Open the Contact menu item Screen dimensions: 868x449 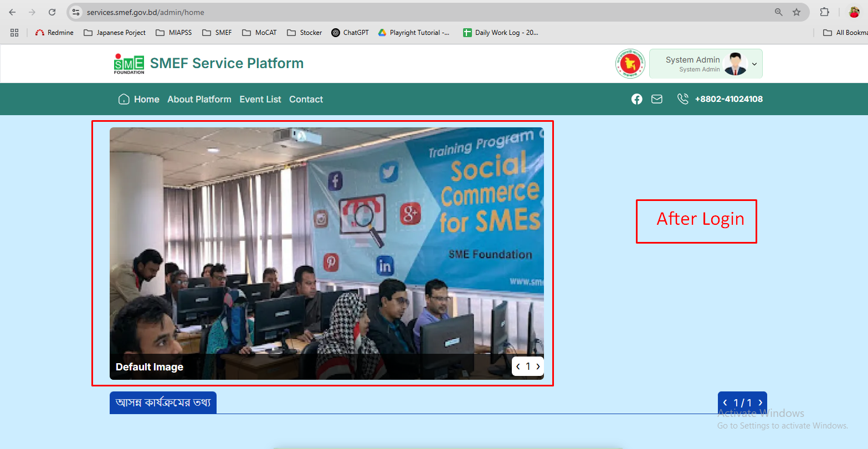pyautogui.click(x=306, y=99)
